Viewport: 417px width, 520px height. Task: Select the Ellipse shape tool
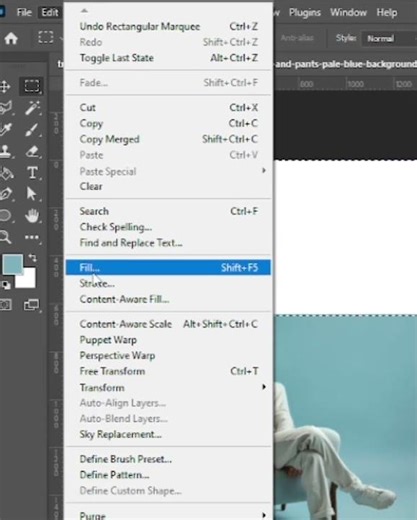point(5,216)
